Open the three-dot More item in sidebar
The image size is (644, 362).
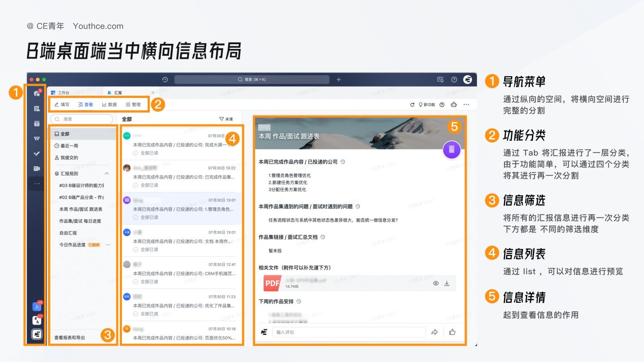tap(37, 184)
